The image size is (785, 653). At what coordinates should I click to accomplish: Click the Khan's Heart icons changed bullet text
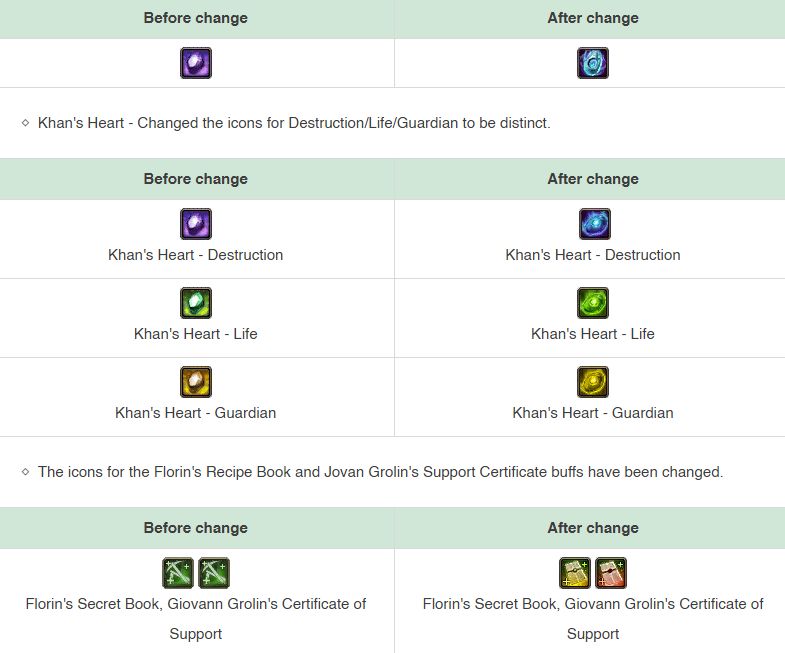294,123
